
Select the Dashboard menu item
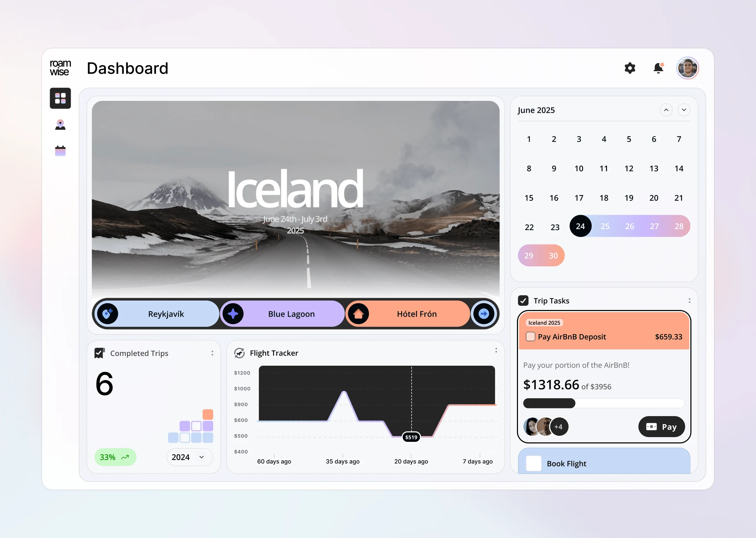61,98
